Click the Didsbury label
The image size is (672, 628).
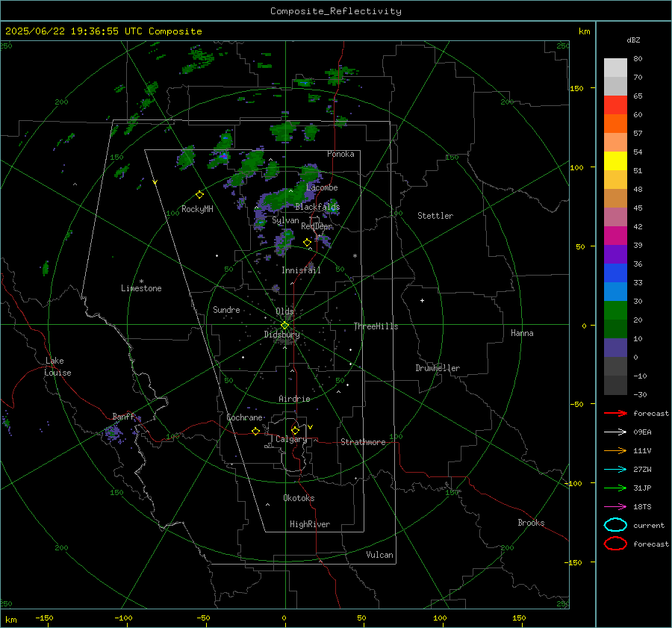[x=281, y=335]
